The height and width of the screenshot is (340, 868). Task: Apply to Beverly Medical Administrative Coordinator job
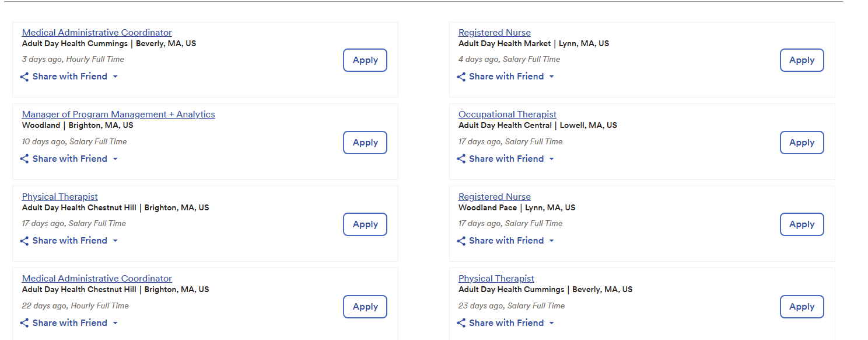pyautogui.click(x=365, y=60)
